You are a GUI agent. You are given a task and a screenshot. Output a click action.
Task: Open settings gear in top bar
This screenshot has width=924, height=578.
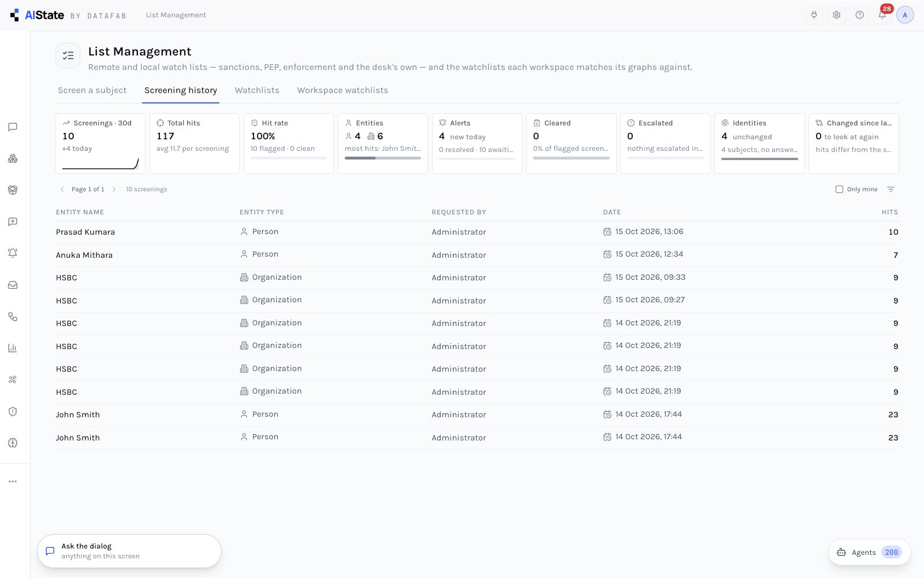pos(836,15)
